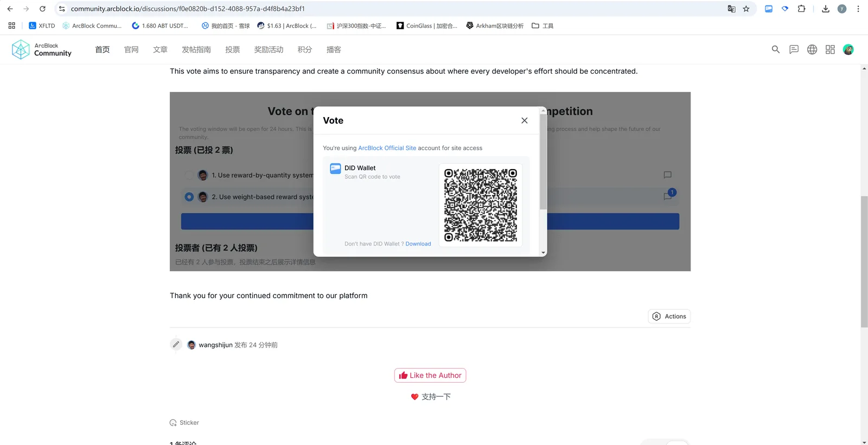Open the XFLTD bookmark
This screenshot has width=868, height=445.
[42, 25]
